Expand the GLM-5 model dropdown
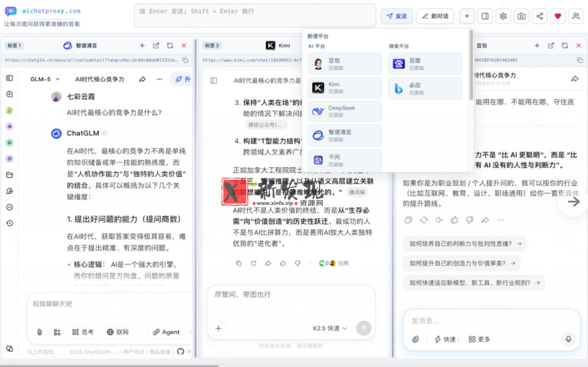Image resolution: width=588 pixels, height=367 pixels. point(45,79)
